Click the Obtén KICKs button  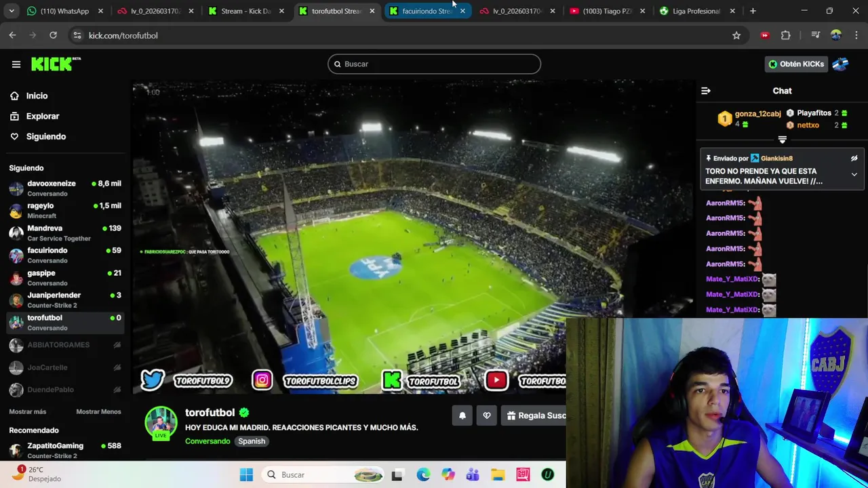pos(795,64)
